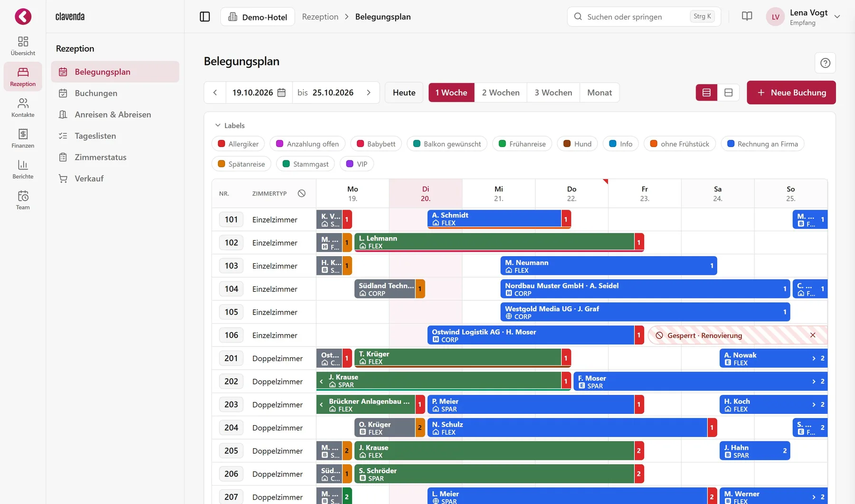Select room number 101
855x504 pixels.
tap(231, 219)
